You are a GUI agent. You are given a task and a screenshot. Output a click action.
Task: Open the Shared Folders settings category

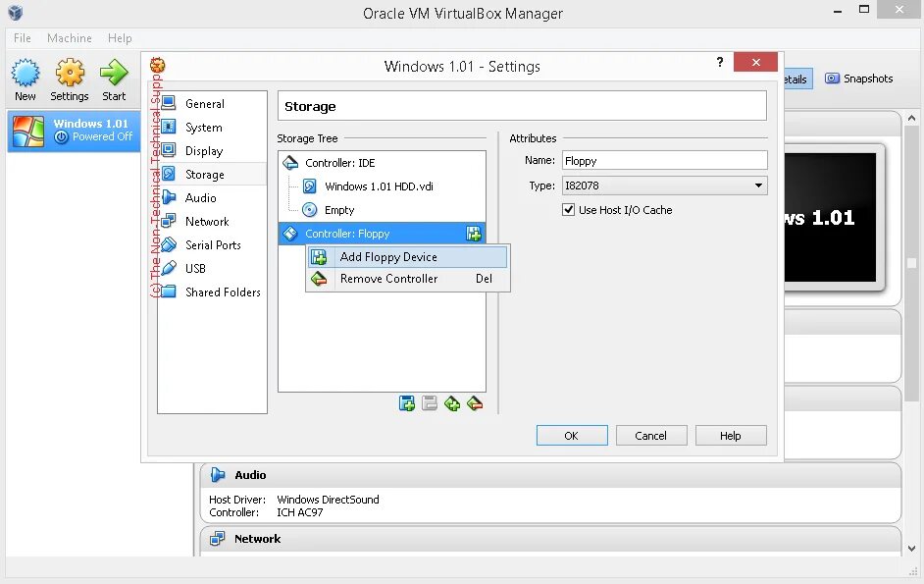[212, 292]
